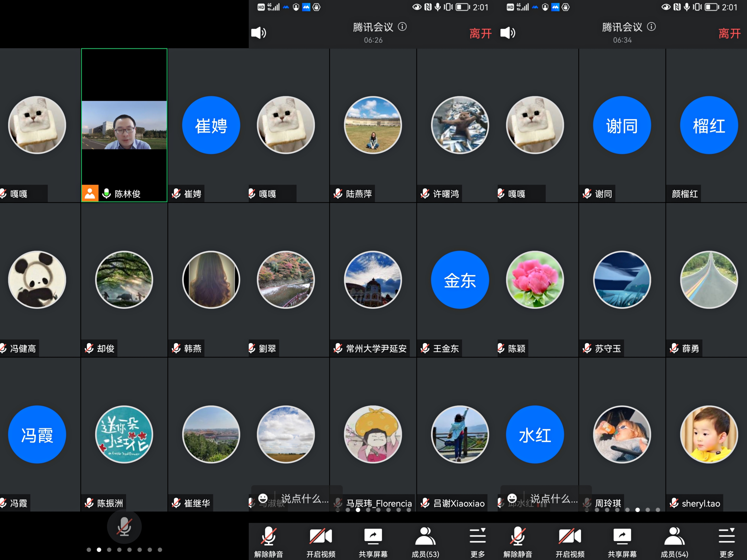The height and width of the screenshot is (560, 747).
Task: Tap 许曙鸿's avatar with fish background
Action: point(460,125)
